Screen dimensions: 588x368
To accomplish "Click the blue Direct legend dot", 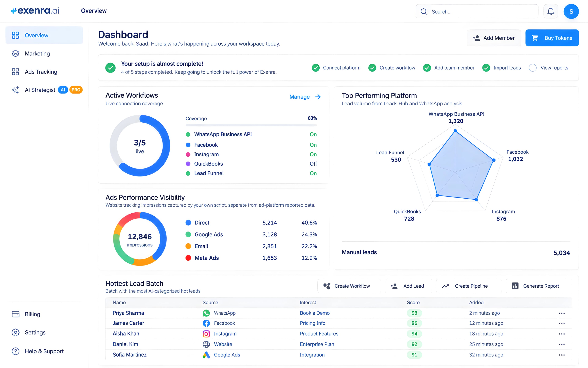I will [x=188, y=222].
